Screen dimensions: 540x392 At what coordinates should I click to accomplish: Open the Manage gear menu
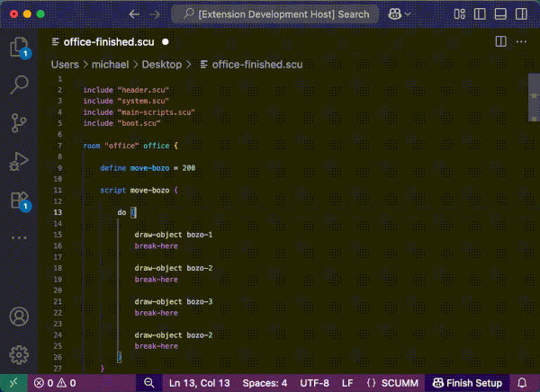19,355
